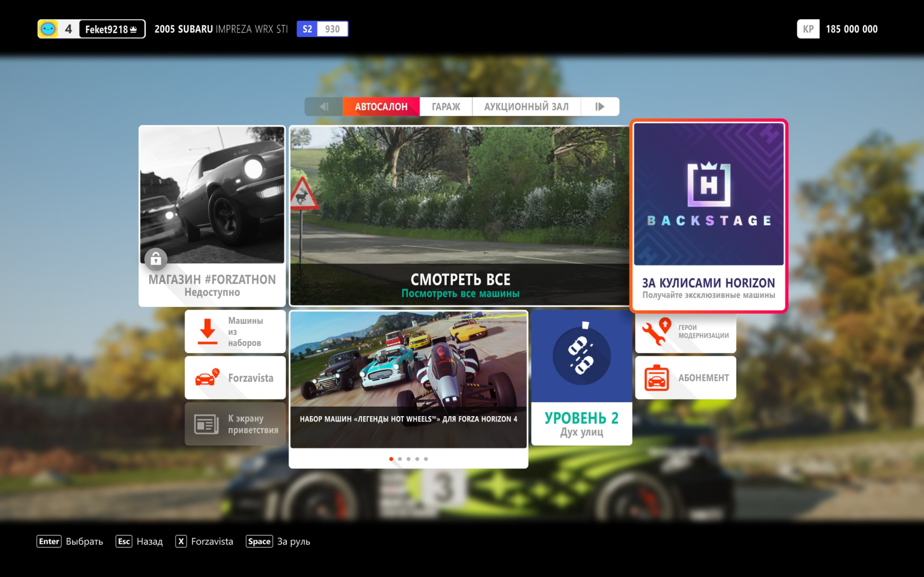Open the Аукционный зал tab
924x577 pixels.
point(526,106)
